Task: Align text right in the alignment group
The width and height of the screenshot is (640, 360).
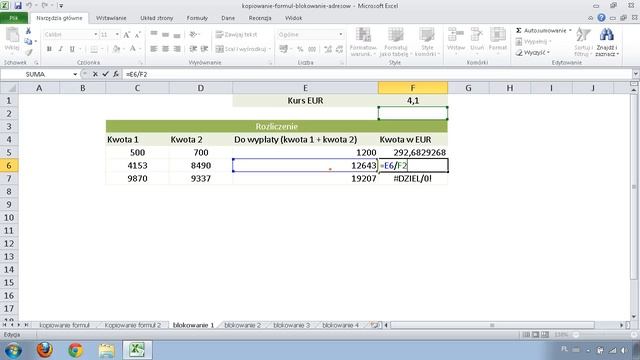Action: (177, 49)
